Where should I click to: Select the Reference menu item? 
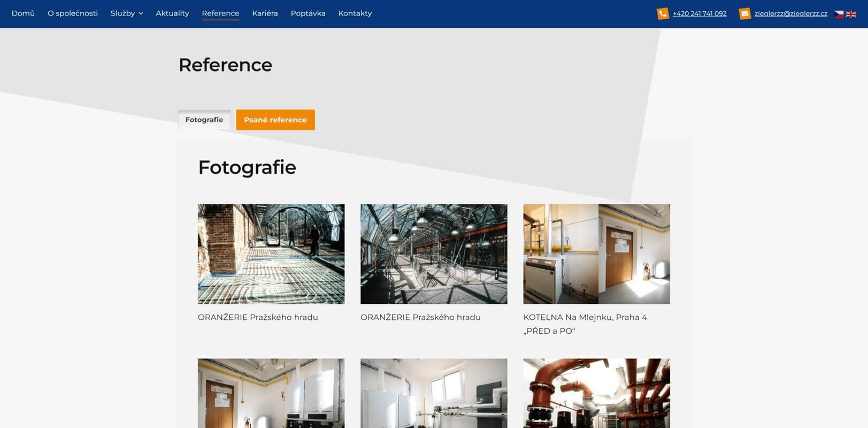tap(220, 13)
